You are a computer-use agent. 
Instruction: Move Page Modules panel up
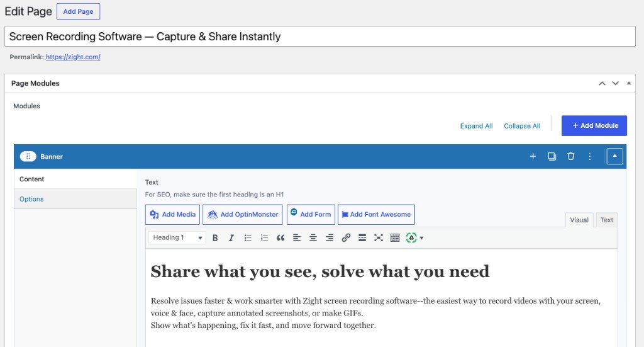click(602, 84)
